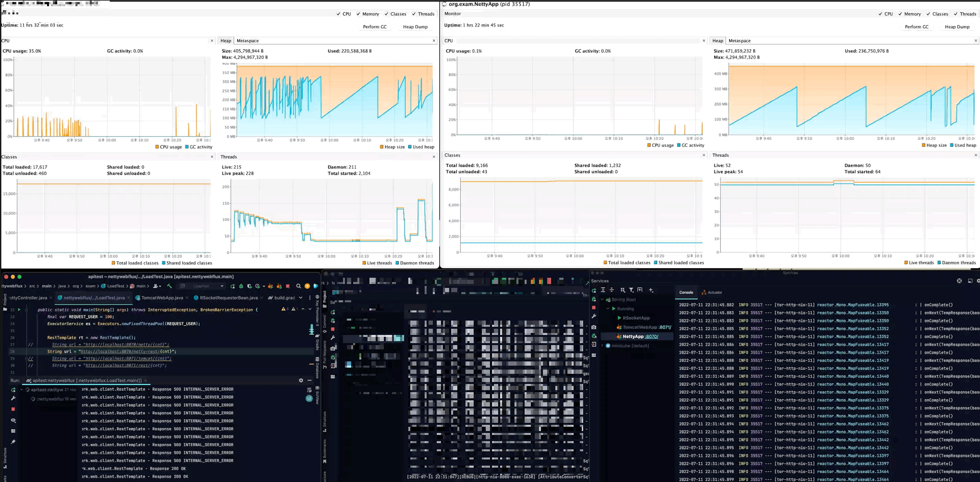Click the Search Everywhere magnifier icon
This screenshot has height=482, width=980.
click(x=298, y=286)
